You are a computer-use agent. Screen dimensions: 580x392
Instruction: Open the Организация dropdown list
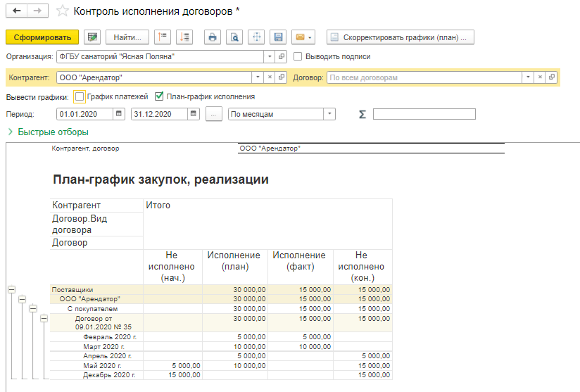coord(270,57)
